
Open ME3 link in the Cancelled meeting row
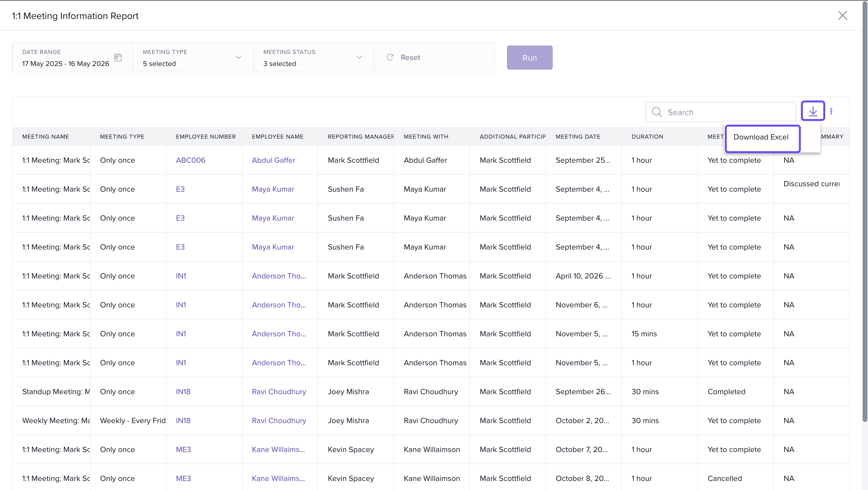coord(184,479)
